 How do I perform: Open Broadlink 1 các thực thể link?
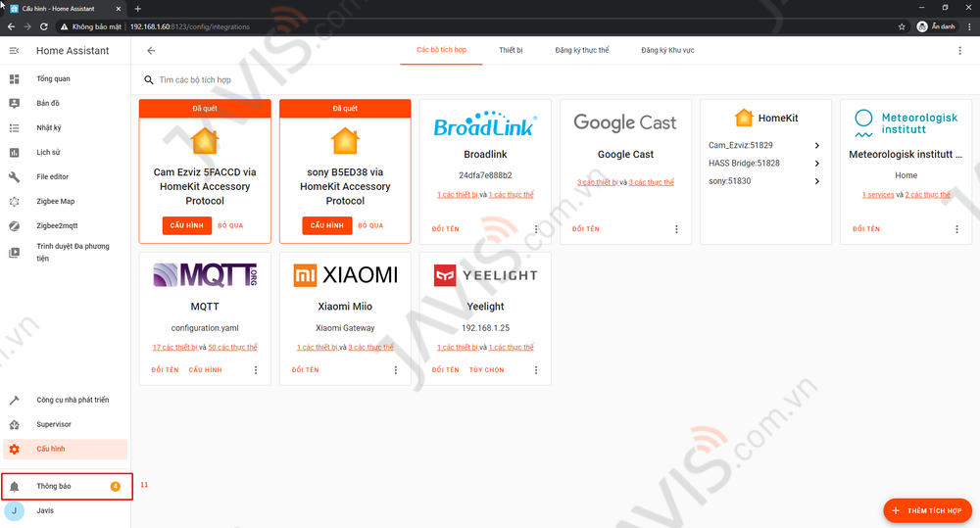(x=512, y=195)
